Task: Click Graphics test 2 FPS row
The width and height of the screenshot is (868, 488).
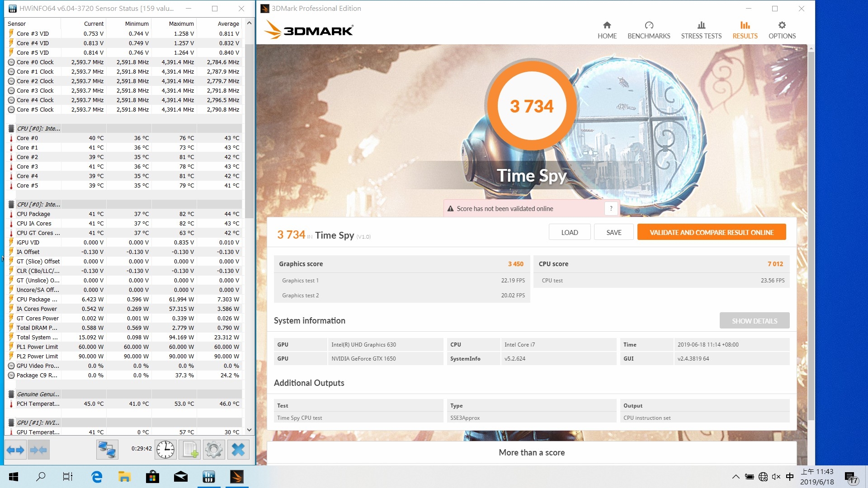Action: (x=402, y=296)
